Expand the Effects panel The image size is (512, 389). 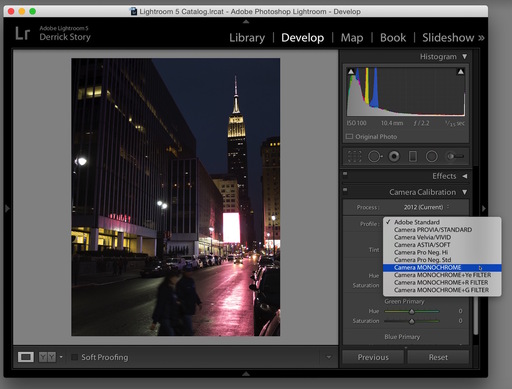tap(465, 176)
